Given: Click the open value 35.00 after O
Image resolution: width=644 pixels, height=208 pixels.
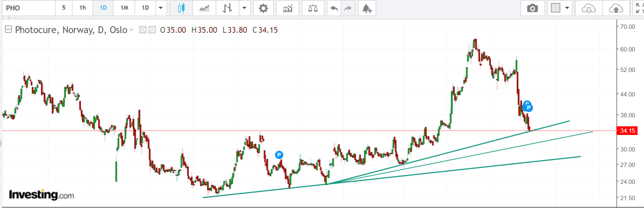Looking at the screenshot, I should pyautogui.click(x=176, y=30).
